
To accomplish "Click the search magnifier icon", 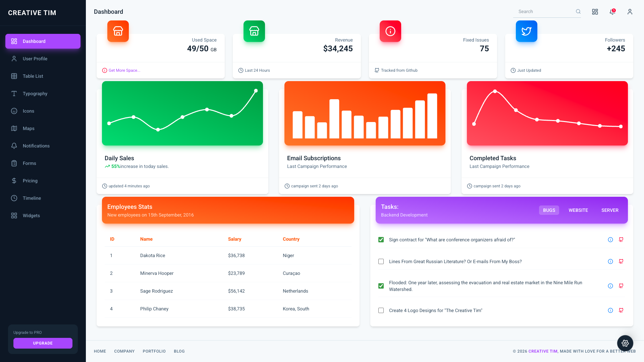I will [578, 11].
